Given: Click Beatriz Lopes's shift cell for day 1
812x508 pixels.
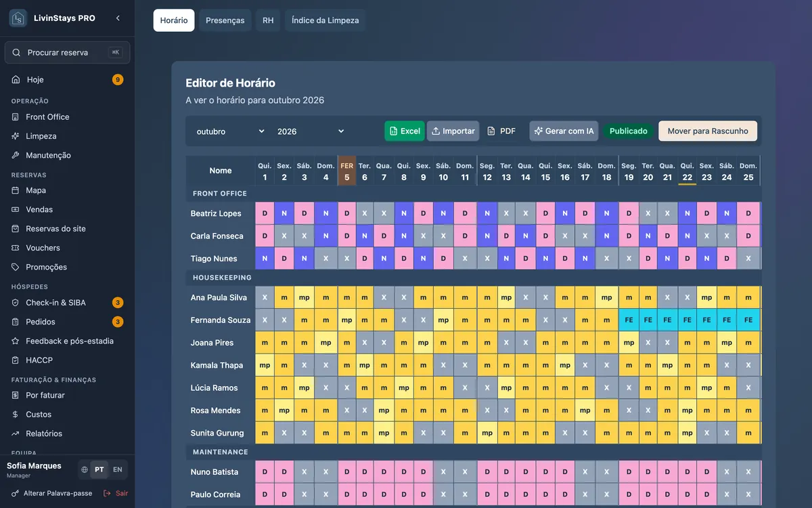Looking at the screenshot, I should point(265,213).
